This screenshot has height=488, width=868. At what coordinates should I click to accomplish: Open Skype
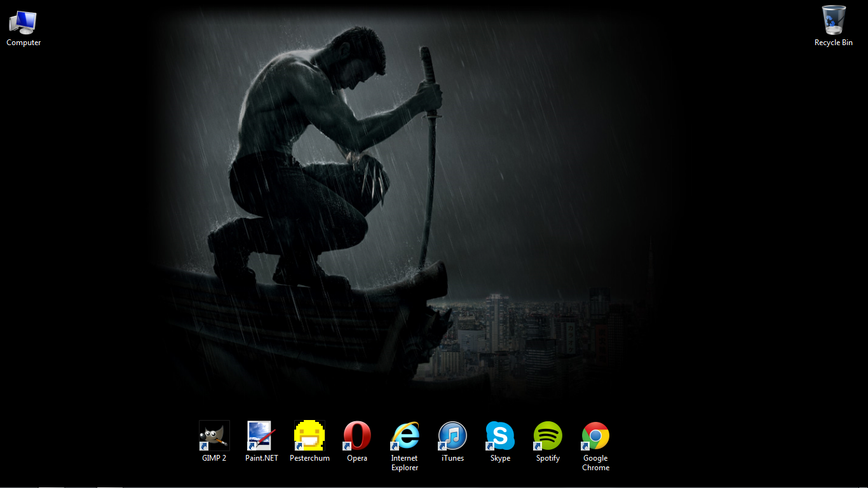pos(499,435)
